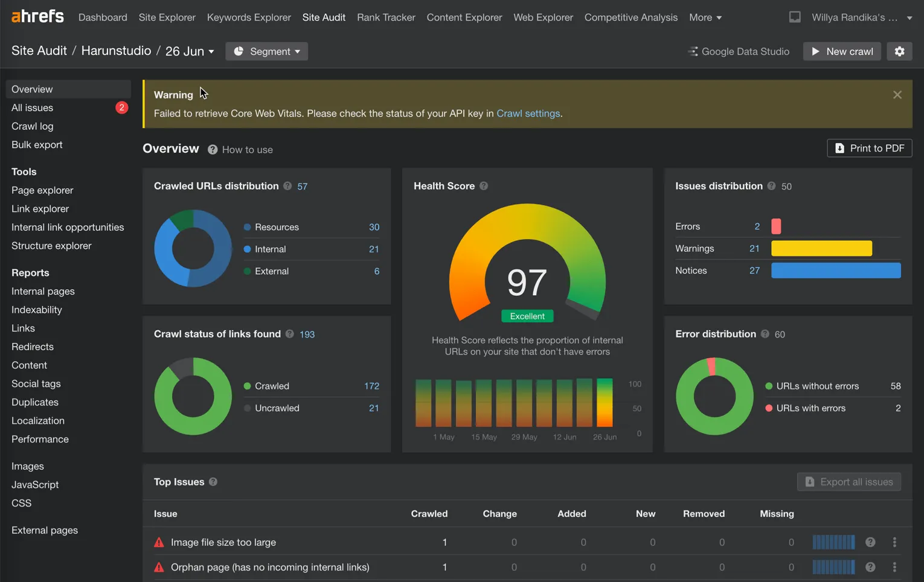Open help for Orphan page issue
The image size is (924, 582).
870,567
